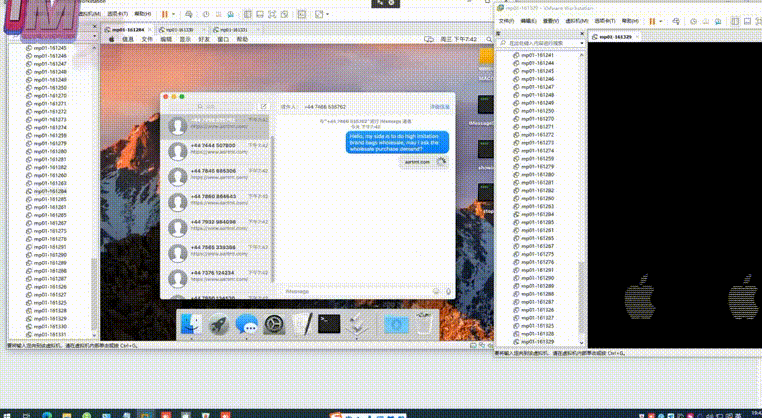This screenshot has width=762, height=418.
Task: Open 文件 menu in macOS menu bar
Action: pyautogui.click(x=147, y=39)
